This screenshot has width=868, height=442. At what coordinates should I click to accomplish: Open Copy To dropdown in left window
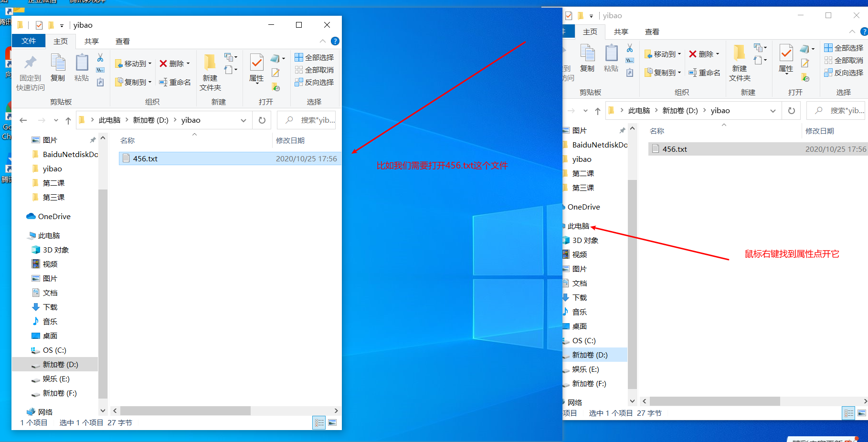tap(134, 82)
